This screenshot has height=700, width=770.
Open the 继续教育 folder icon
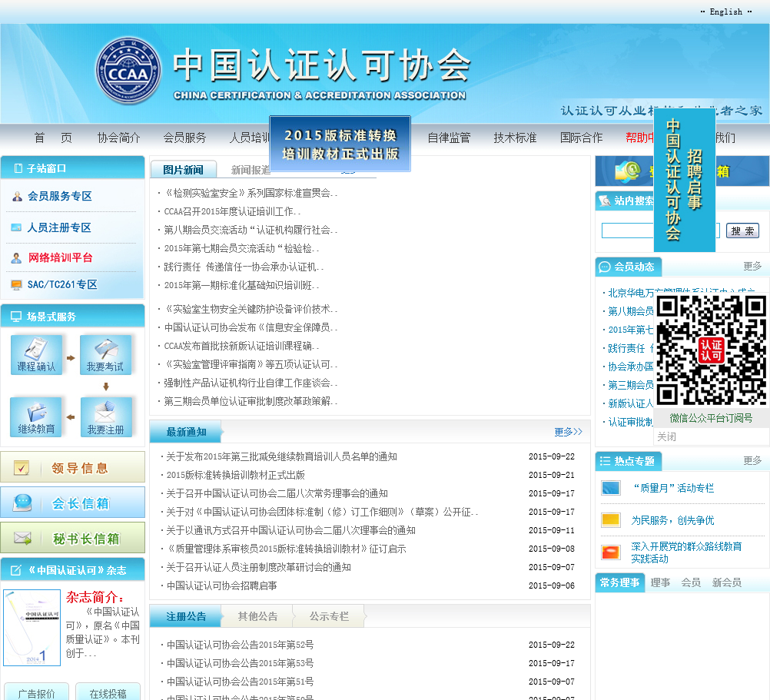(36, 417)
